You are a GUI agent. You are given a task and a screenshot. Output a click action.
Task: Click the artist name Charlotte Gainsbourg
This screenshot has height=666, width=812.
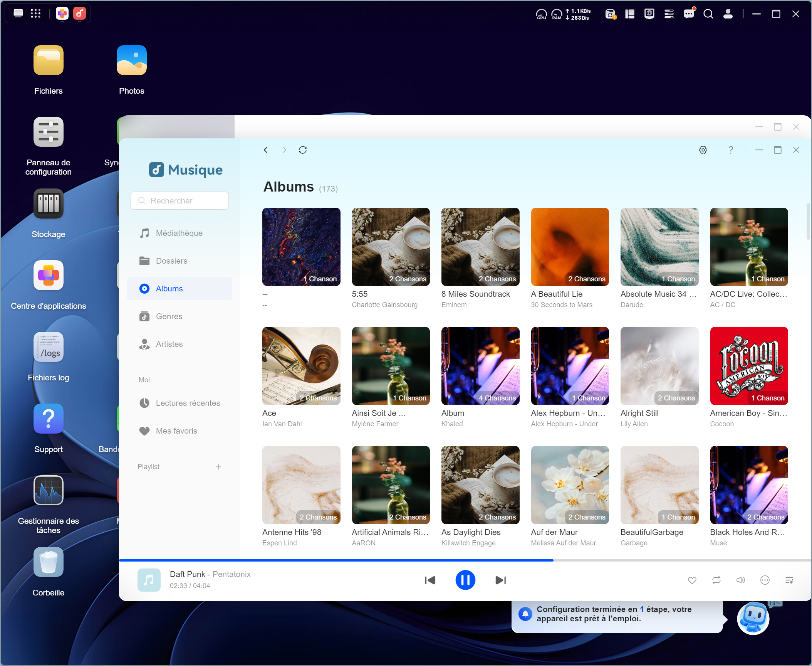pos(384,305)
